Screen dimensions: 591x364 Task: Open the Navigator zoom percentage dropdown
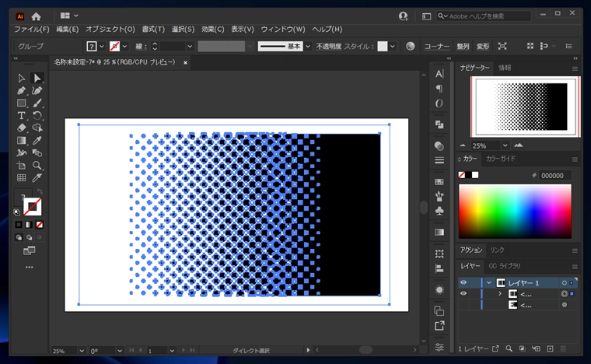coord(505,145)
